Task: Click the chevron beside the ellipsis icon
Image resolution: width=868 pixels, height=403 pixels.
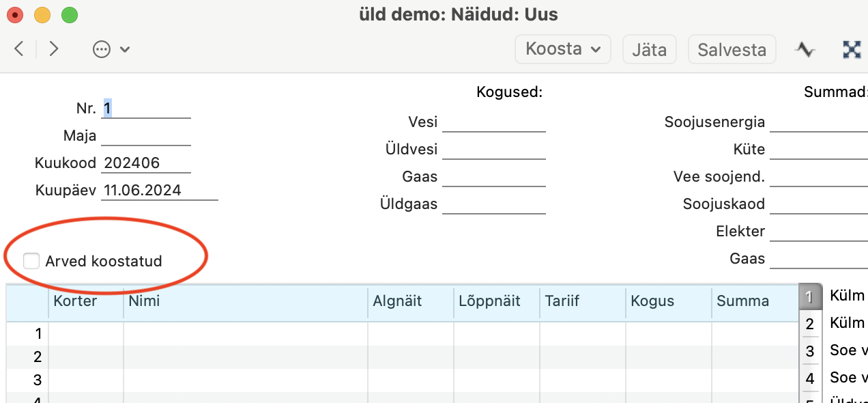Action: coord(124,49)
